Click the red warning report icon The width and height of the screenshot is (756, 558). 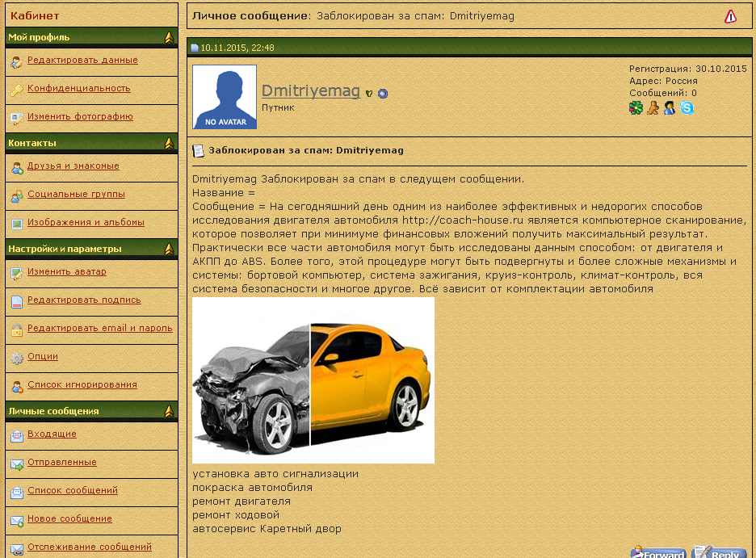730,16
